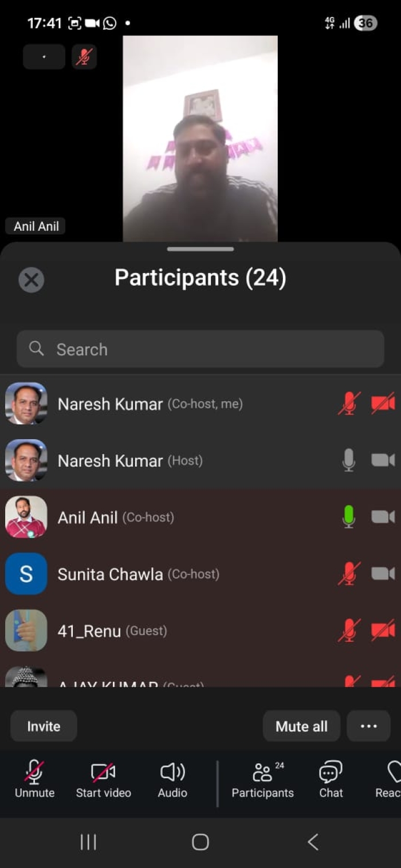This screenshot has height=868, width=401.
Task: Tap the Search participants field
Action: point(200,349)
